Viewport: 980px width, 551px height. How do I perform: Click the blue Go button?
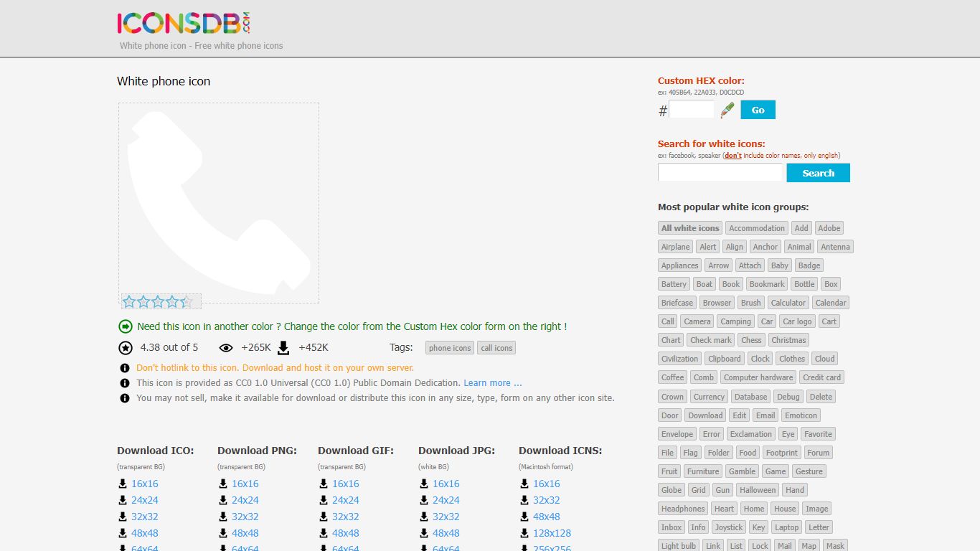tap(758, 110)
